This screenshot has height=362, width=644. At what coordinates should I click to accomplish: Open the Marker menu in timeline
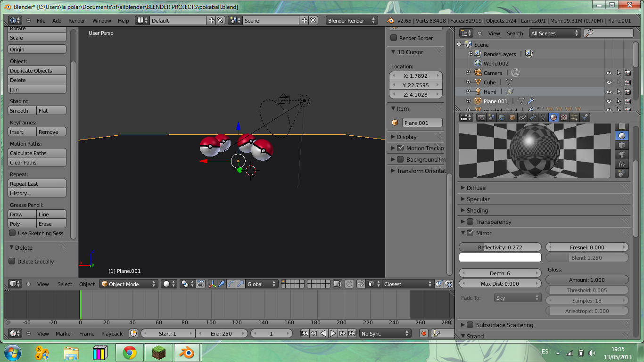tap(64, 333)
